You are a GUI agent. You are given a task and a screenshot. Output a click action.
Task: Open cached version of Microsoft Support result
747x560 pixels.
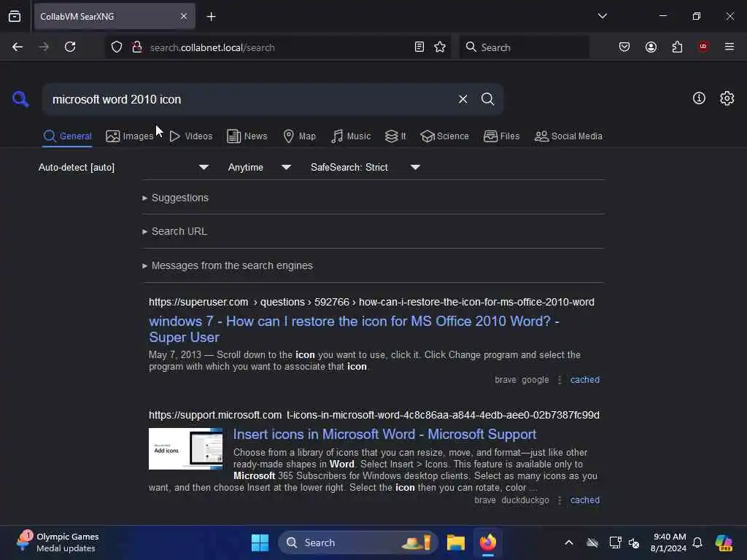pos(585,500)
